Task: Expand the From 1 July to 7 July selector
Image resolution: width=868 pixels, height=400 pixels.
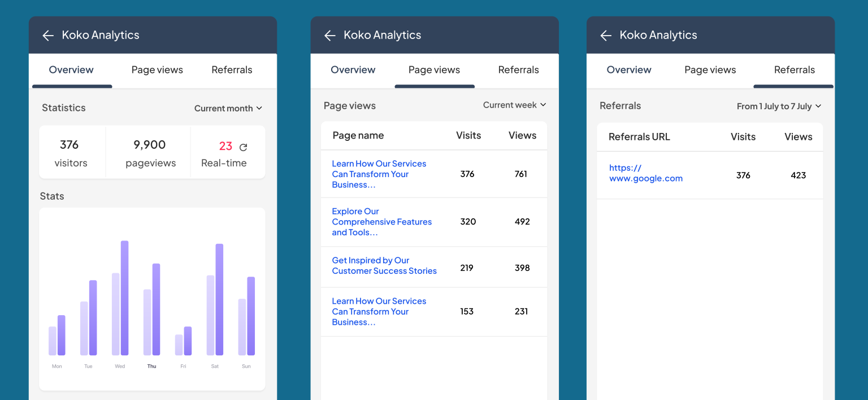Action: [x=779, y=106]
